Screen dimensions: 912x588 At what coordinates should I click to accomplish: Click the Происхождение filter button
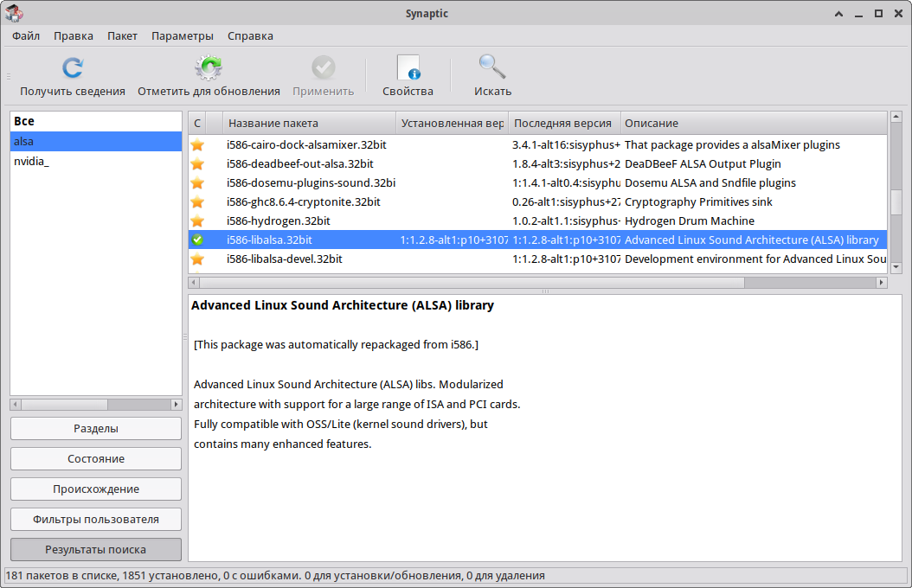point(96,489)
